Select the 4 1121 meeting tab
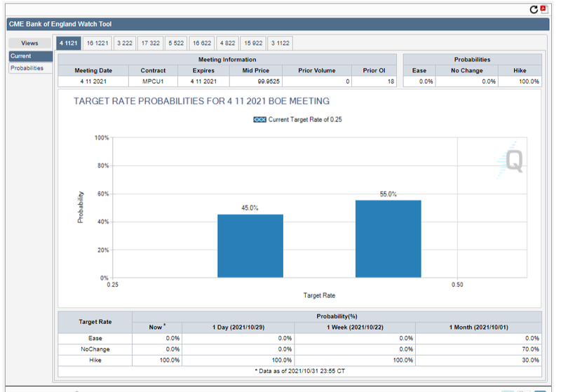 coord(68,43)
